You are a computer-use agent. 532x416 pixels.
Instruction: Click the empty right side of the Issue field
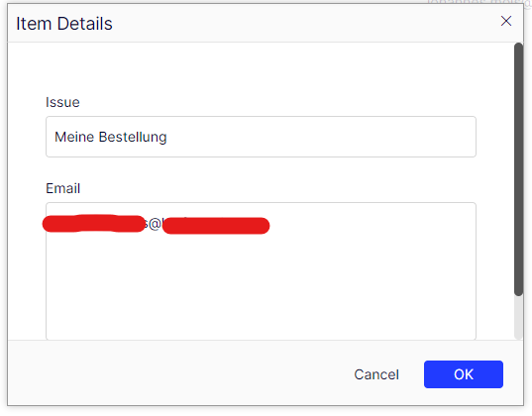[322, 137]
